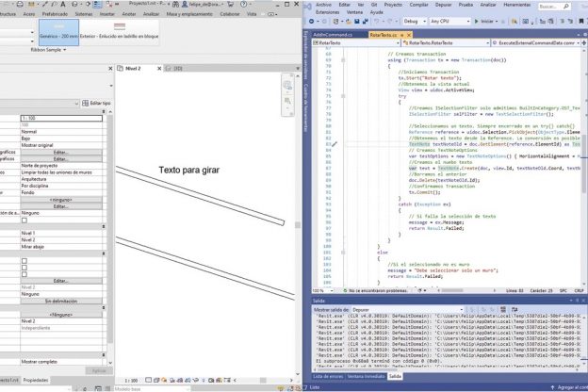Click the Visual Studio editor horizontal scrollbar thumb
588x392 pixels.
pyautogui.click(x=452, y=290)
